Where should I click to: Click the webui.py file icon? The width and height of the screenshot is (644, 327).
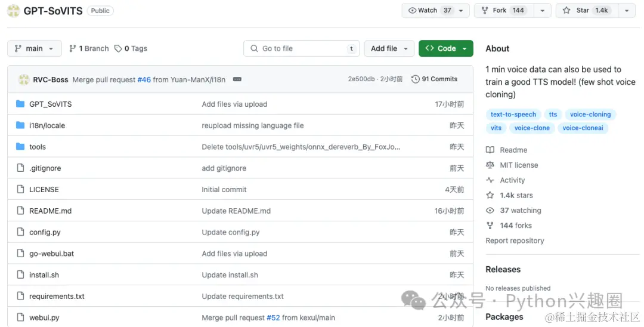[x=20, y=317]
